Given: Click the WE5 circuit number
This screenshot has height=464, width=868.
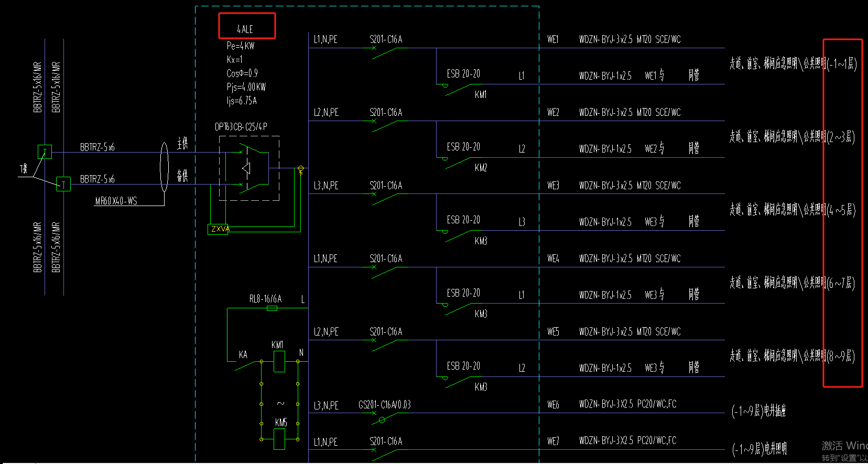Looking at the screenshot, I should 553,332.
